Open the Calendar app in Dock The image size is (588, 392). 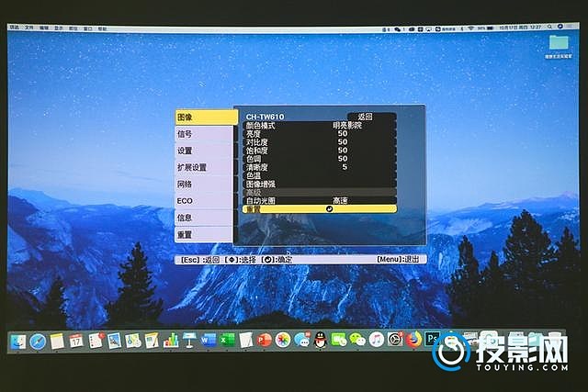76,341
